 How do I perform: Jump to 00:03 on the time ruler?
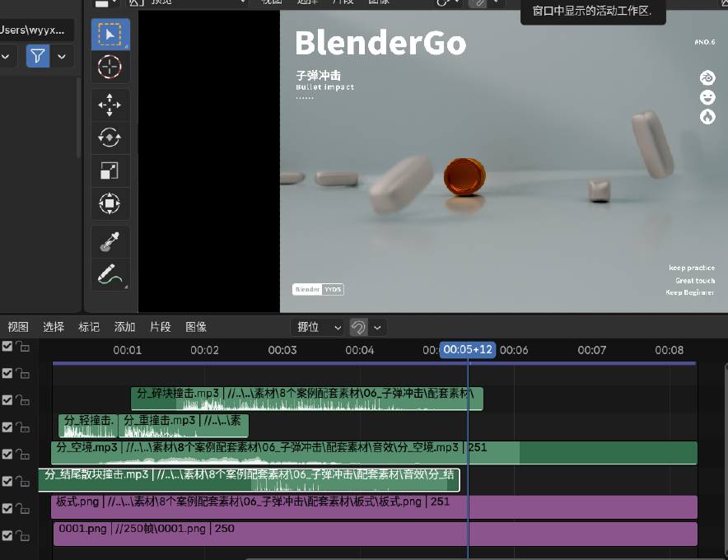point(282,350)
